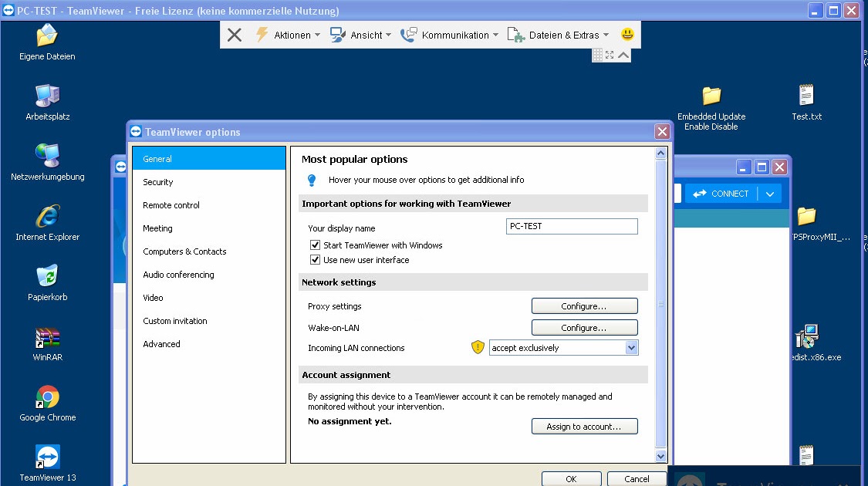Screen dimensions: 868x486
Task: Open Computers & Contacts options category
Action: pyautogui.click(x=209, y=251)
